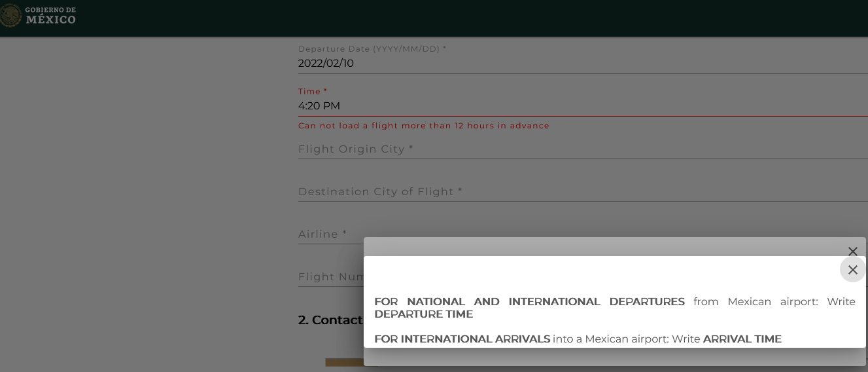868x372 pixels.
Task: Click the Flight Number input field
Action: click(x=330, y=276)
